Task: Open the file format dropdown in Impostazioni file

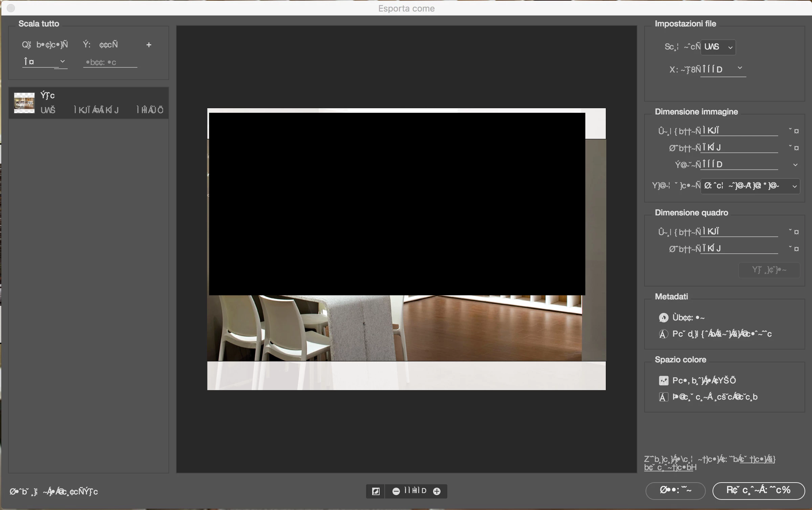Action: click(x=718, y=47)
